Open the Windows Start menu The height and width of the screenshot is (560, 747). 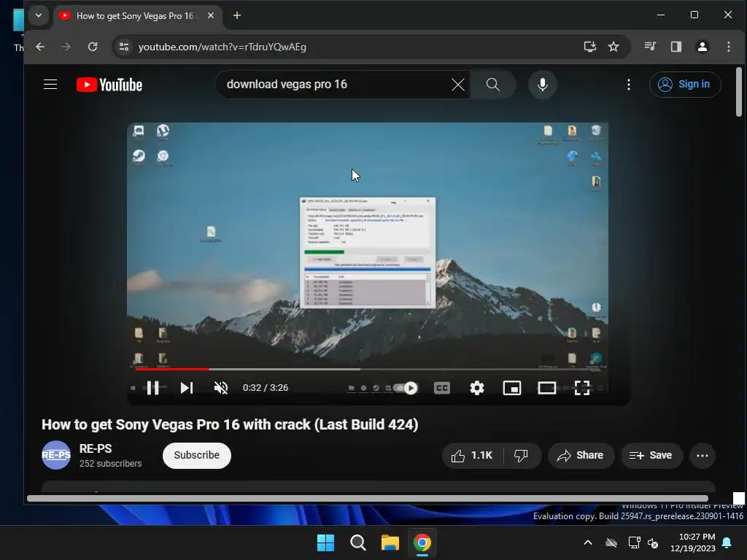pos(326,542)
